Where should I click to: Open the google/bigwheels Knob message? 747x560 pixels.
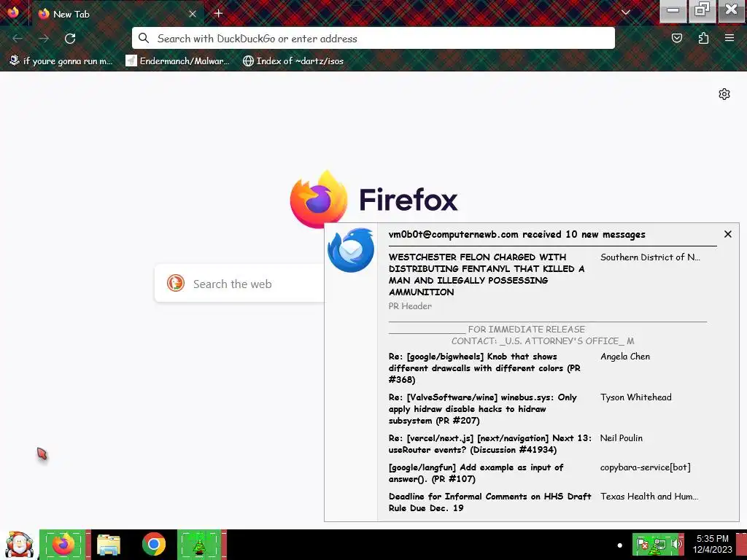pyautogui.click(x=484, y=367)
